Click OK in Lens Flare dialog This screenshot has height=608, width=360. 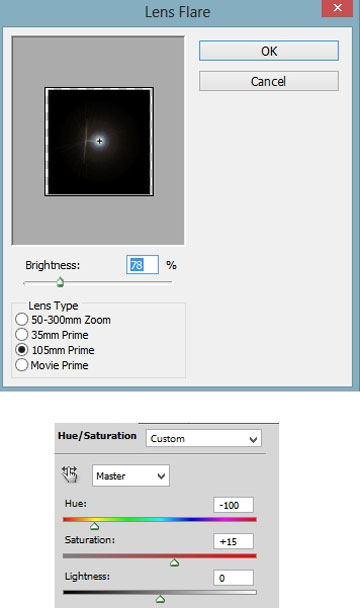pos(268,51)
